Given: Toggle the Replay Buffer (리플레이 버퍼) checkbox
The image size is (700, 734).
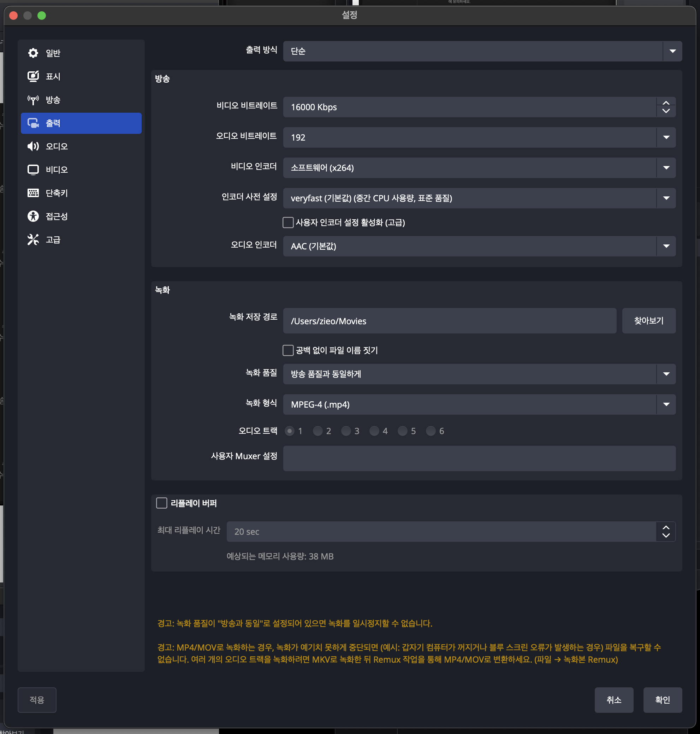Looking at the screenshot, I should [161, 503].
